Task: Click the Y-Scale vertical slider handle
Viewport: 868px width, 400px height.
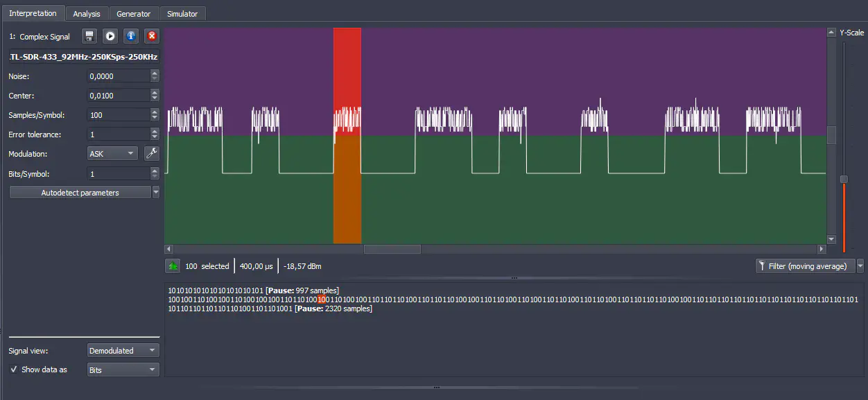Action: [x=844, y=180]
